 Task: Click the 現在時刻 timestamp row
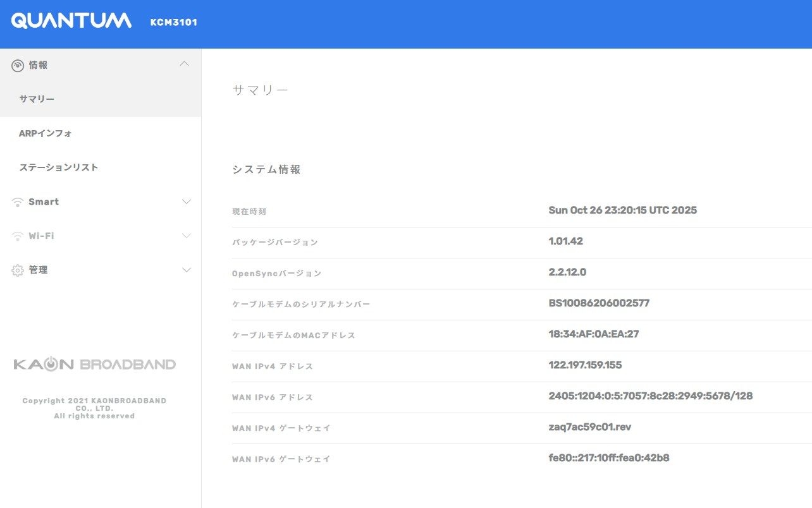[x=622, y=210]
